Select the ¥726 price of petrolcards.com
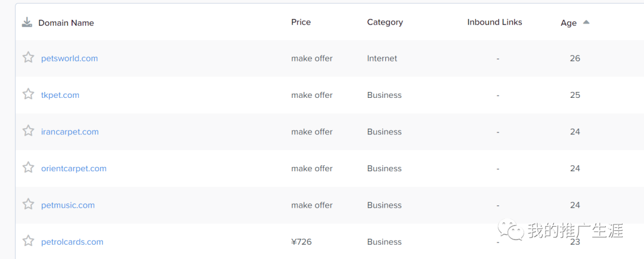Image resolution: width=644 pixels, height=259 pixels. (301, 242)
